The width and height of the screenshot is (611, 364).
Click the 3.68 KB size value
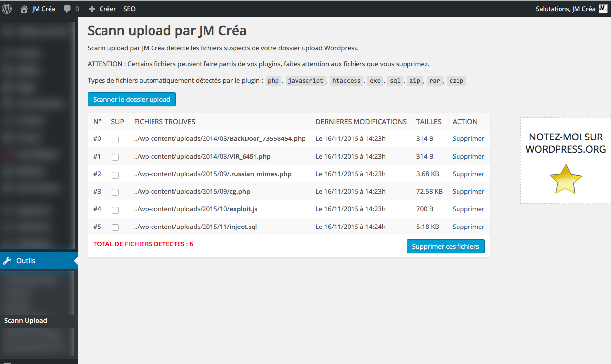[427, 174]
